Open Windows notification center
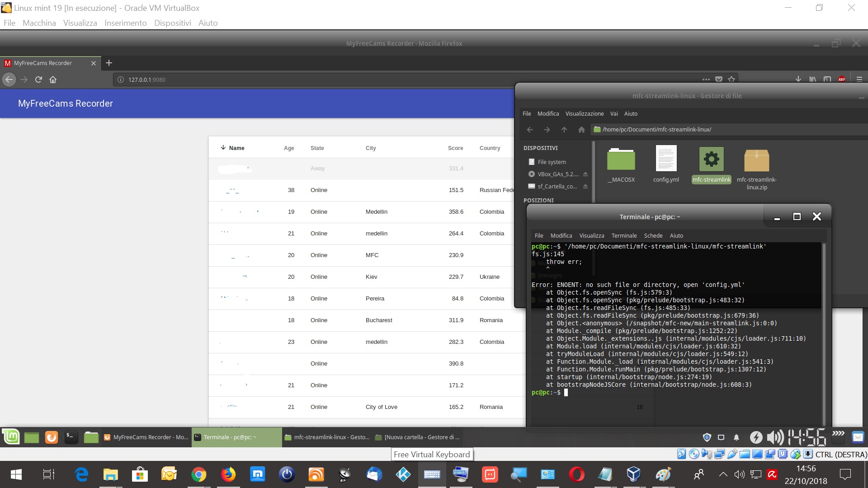The height and width of the screenshot is (488, 868). click(845, 474)
